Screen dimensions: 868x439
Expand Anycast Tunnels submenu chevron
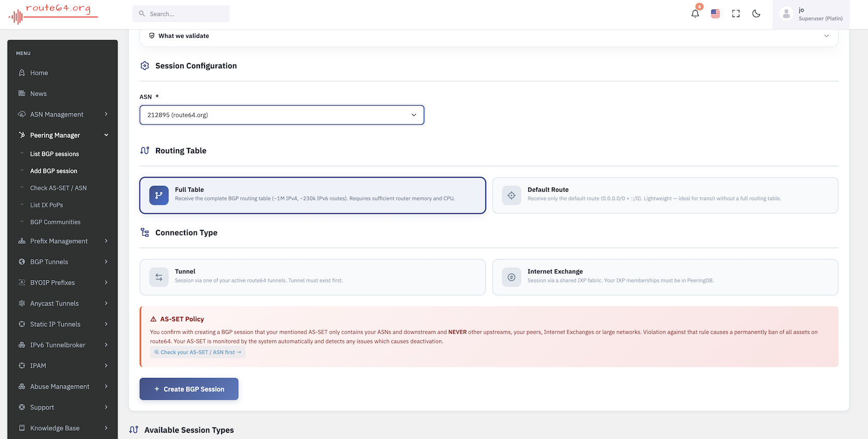tap(106, 303)
